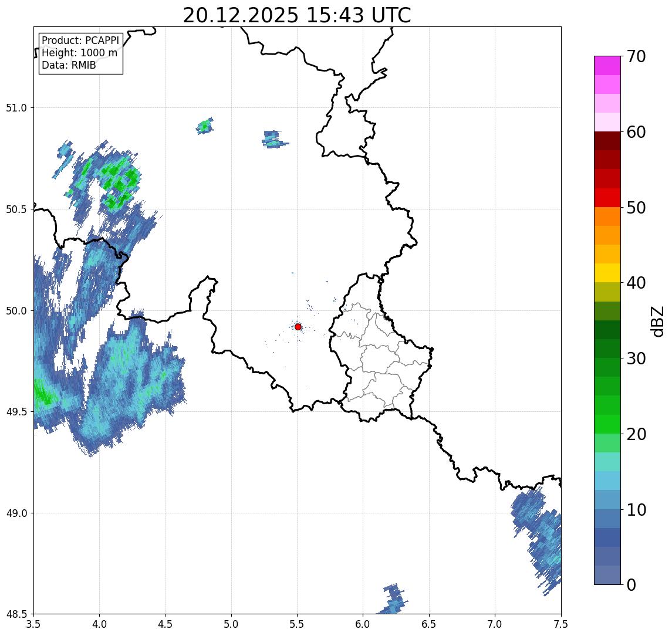Click the colorbar tick value 50
This screenshot has height=636, width=672.
[636, 208]
